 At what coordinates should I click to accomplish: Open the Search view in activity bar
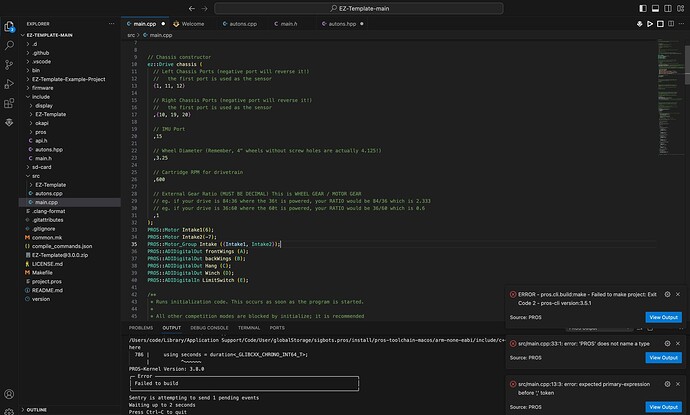tap(9, 45)
